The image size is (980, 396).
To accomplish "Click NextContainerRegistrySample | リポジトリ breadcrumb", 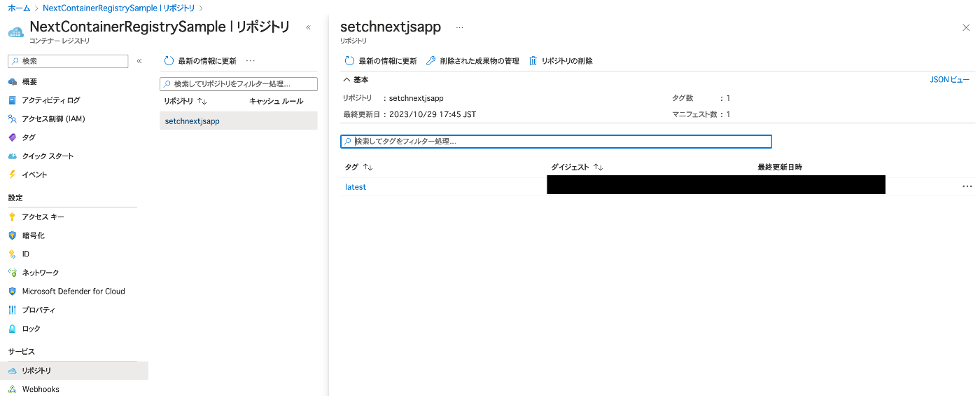I will [x=118, y=8].
